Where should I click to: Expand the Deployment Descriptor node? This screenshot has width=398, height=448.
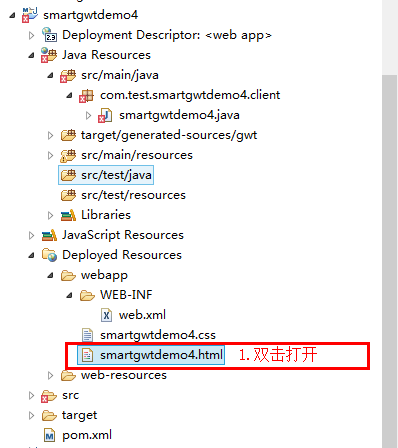[31, 35]
